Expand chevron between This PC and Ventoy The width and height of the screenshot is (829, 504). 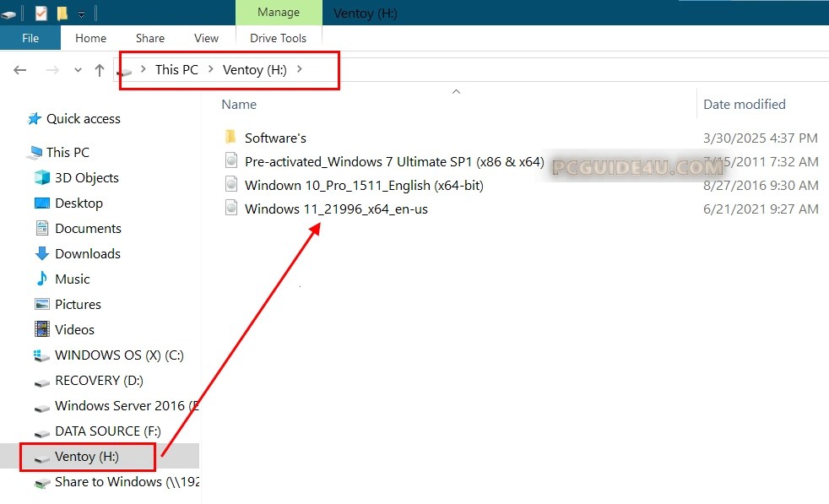pyautogui.click(x=210, y=69)
